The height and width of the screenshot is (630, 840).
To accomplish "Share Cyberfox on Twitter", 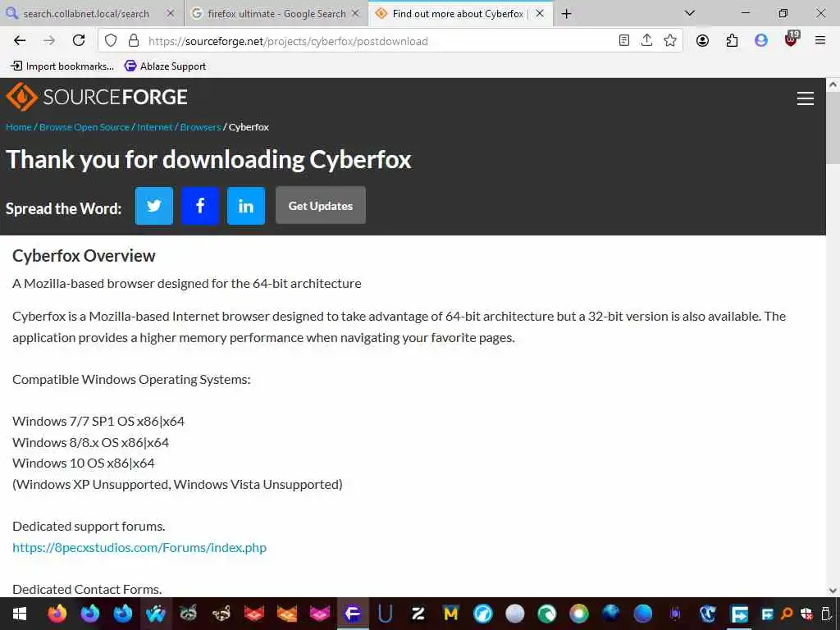I will click(x=153, y=206).
